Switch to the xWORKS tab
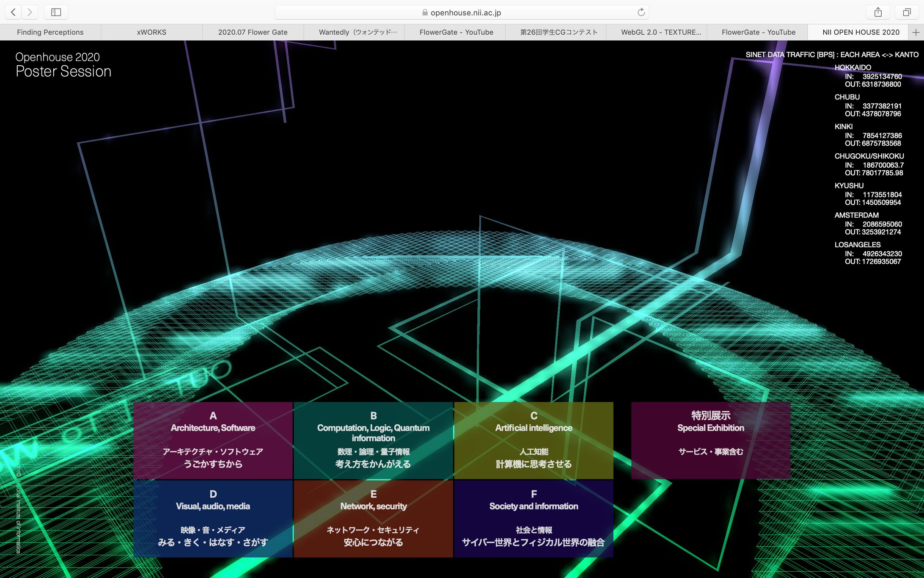This screenshot has height=578, width=924. (151, 32)
